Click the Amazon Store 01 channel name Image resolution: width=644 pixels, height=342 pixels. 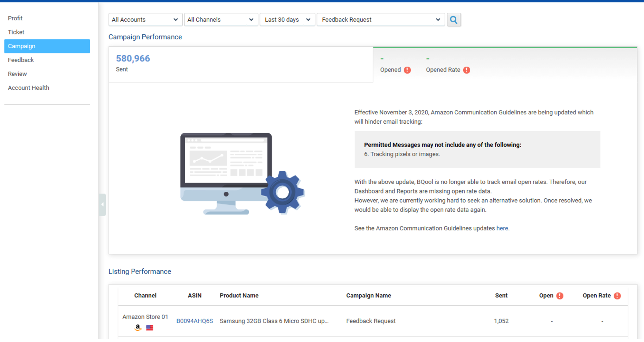tap(145, 317)
